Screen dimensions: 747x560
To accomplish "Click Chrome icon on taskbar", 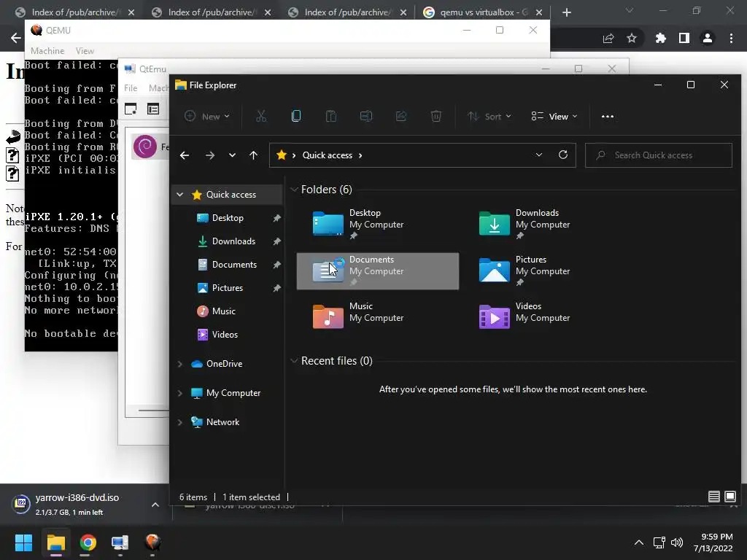I will [x=88, y=542].
